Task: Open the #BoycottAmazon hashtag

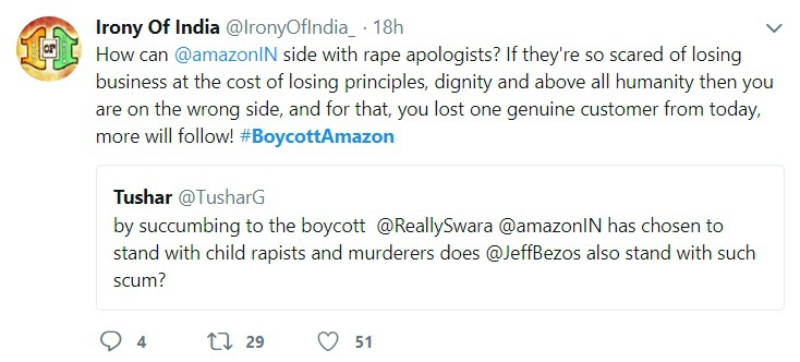Action: point(317,137)
